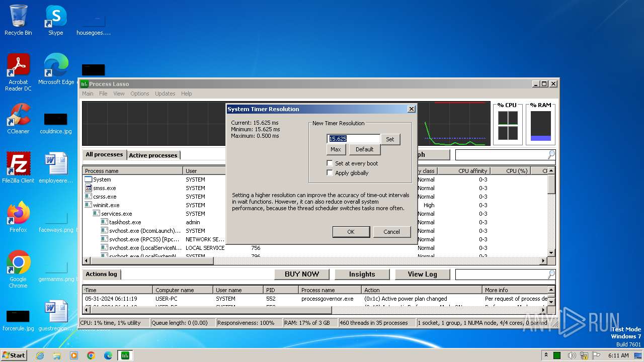Viewport: 644px width, 362px height.
Task: Launch Microsoft Edge desktop shortcut
Action: point(56,69)
